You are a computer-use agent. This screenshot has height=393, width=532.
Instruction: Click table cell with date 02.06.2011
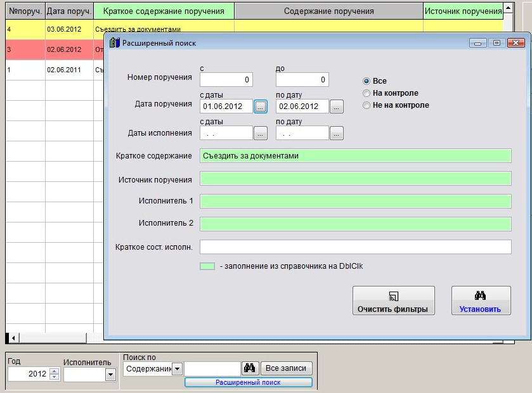(69, 70)
